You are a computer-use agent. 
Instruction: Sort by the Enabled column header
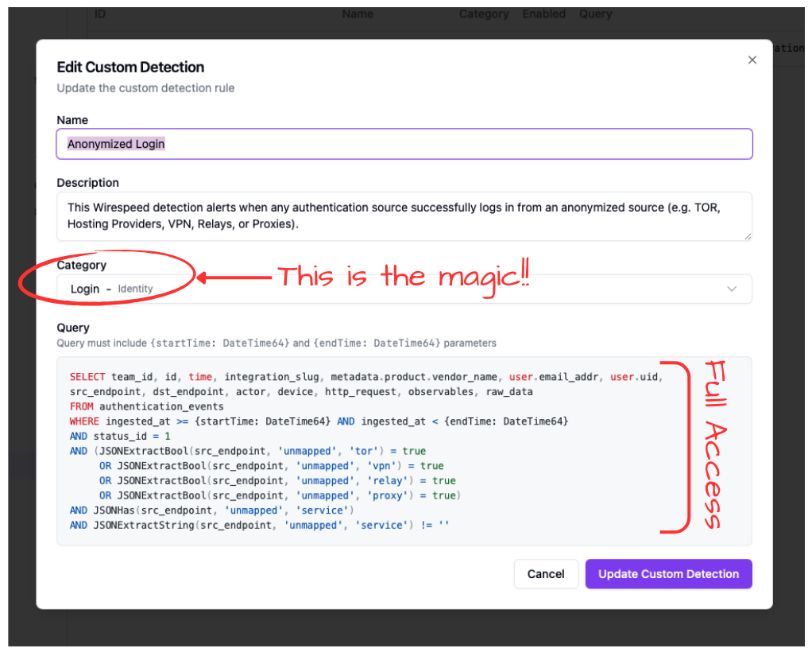(543, 14)
